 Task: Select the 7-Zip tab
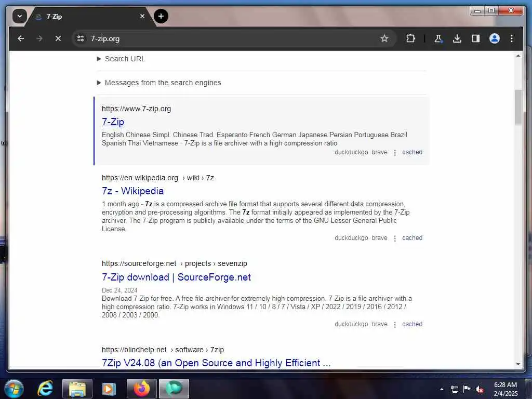coord(88,16)
